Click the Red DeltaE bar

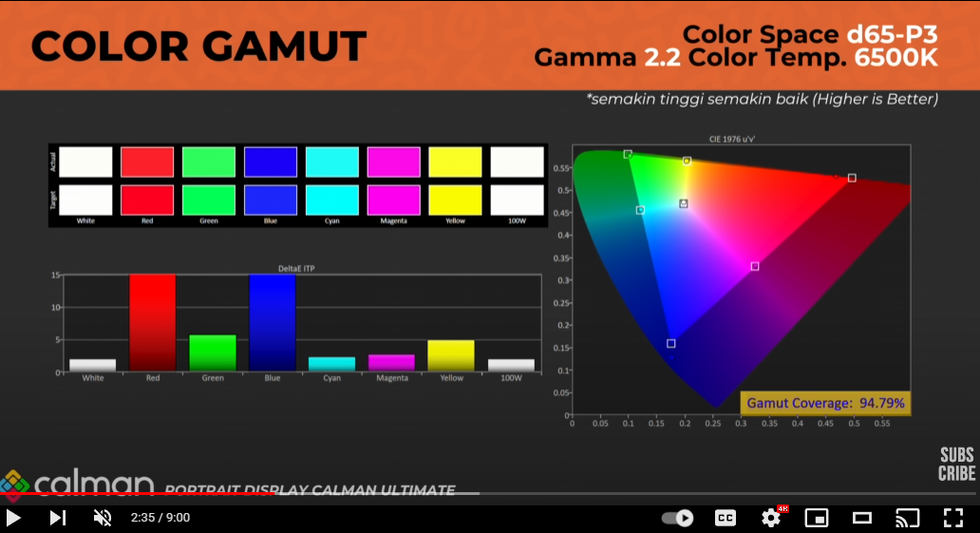153,323
